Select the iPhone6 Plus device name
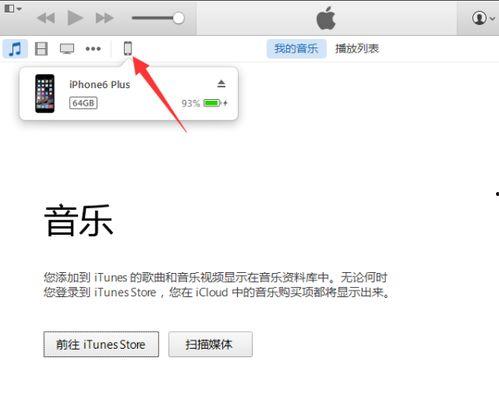 click(x=100, y=85)
